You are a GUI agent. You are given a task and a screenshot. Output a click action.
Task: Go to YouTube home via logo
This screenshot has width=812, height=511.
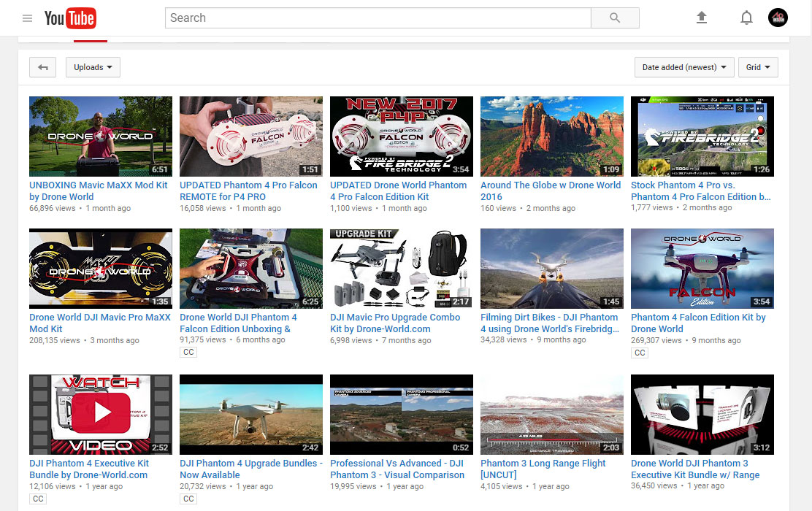click(70, 18)
